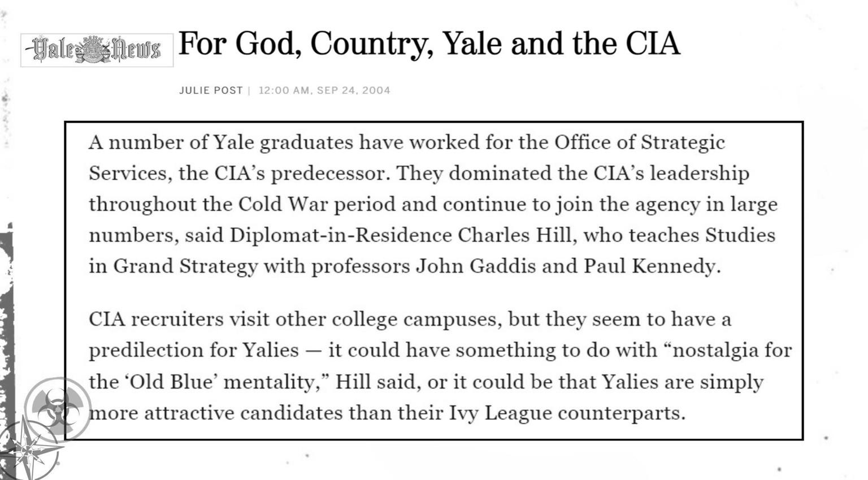The height and width of the screenshot is (480, 868).
Task: Click the words "Office of Strategic Services"
Action: point(639,142)
